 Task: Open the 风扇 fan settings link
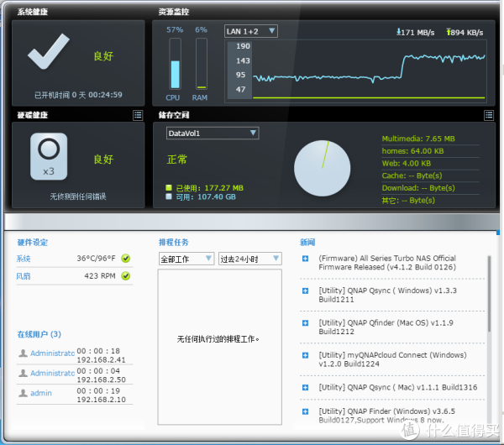[23, 275]
